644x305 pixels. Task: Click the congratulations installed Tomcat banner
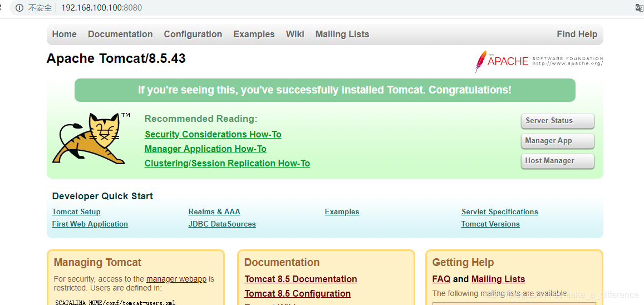325,90
